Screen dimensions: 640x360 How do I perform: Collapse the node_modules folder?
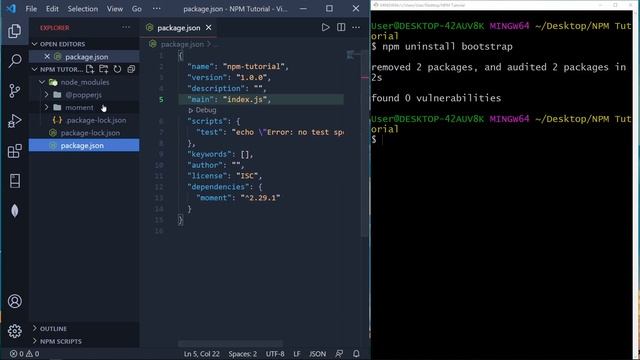click(x=42, y=82)
